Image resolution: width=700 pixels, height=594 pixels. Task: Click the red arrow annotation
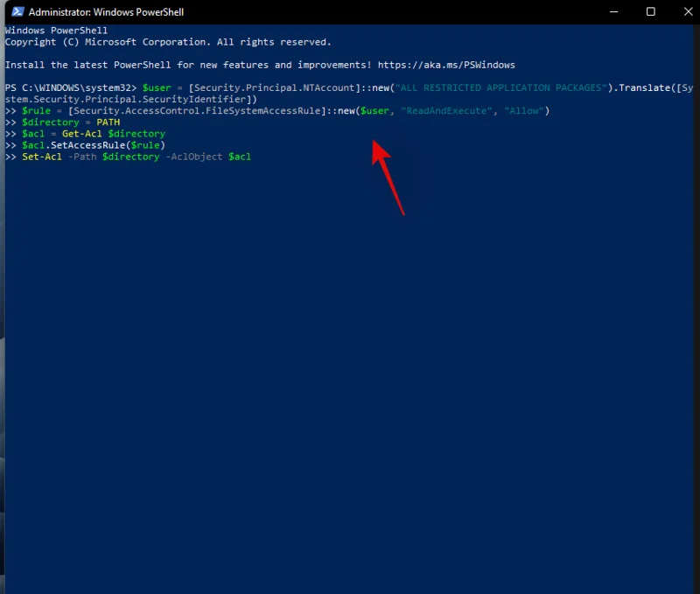click(x=388, y=176)
